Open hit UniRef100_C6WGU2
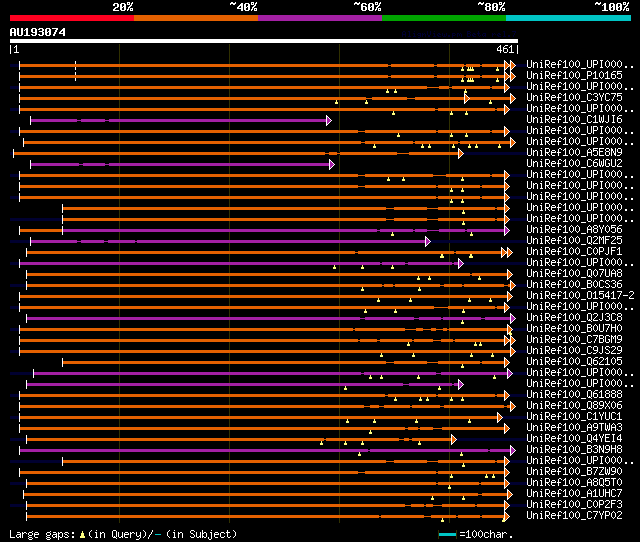 [574, 164]
